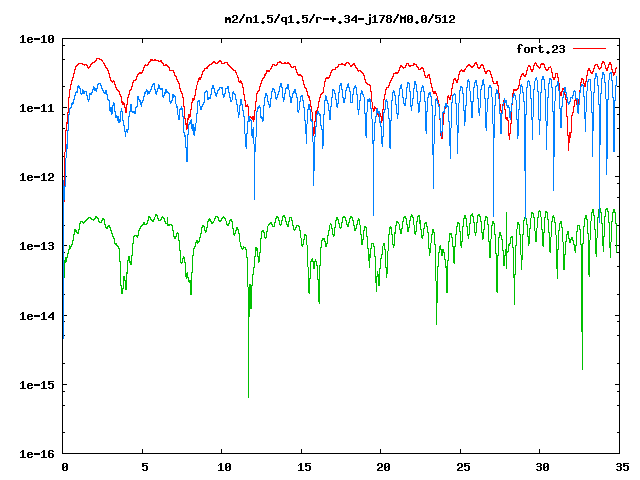Click the x-axis tick label 5

tap(145, 467)
